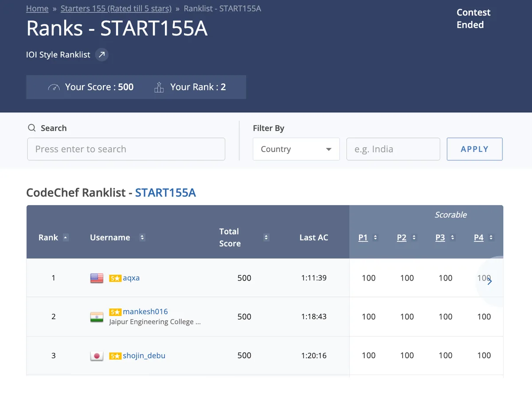Sort the ranklist by Rank column arrow
Viewport: 532px width, 399px height.
pyautogui.click(x=66, y=237)
